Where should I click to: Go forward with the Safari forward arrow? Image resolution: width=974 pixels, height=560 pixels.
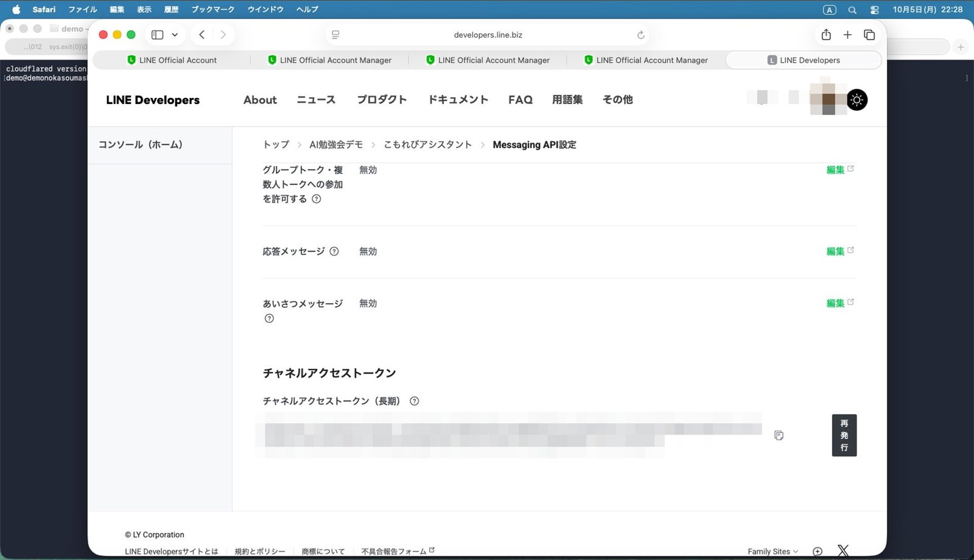[x=223, y=35]
